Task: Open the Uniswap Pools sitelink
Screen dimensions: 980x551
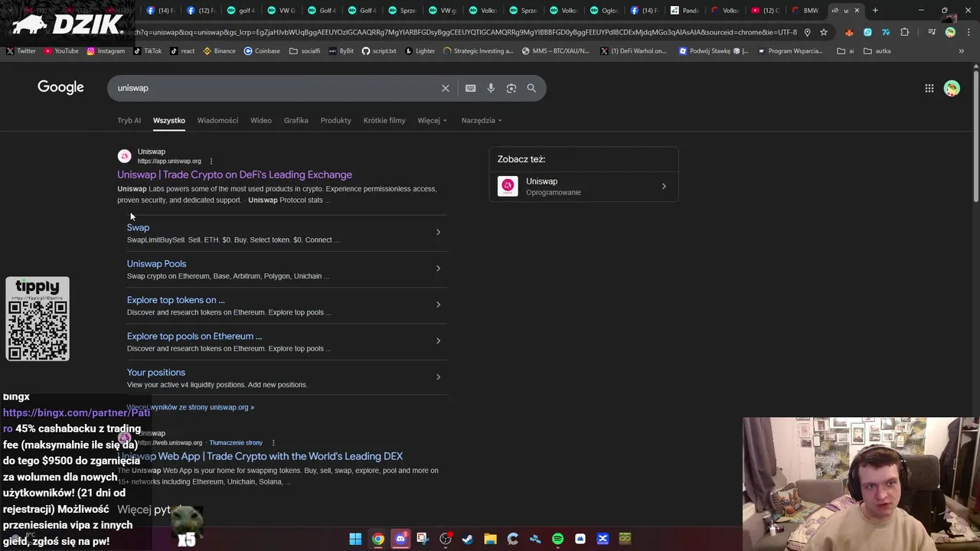Action: pyautogui.click(x=156, y=263)
